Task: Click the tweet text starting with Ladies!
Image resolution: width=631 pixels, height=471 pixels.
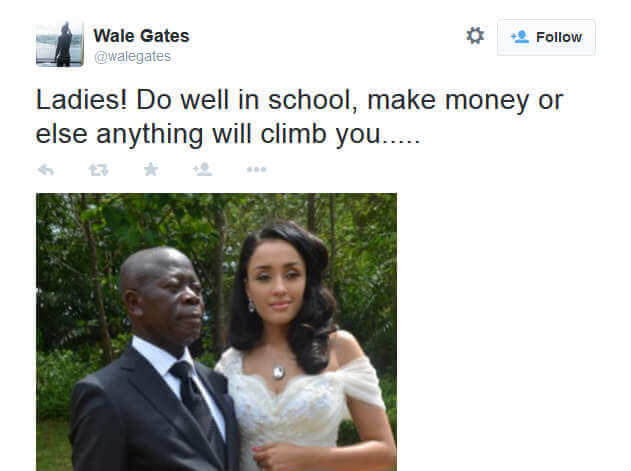Action: pos(299,117)
